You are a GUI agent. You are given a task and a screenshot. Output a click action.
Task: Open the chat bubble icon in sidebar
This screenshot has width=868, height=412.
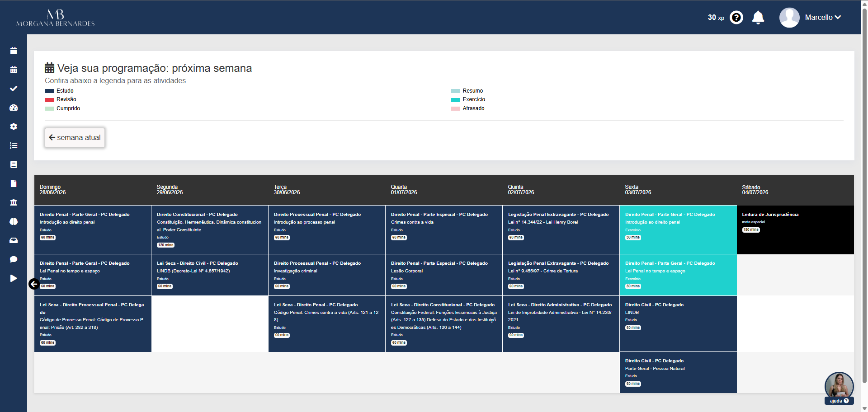[14, 259]
